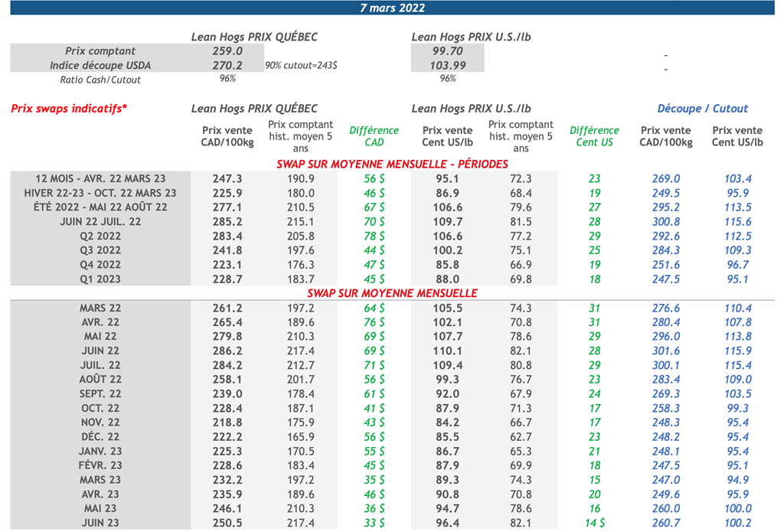Viewport: 784px width, 532px height.
Task: Click the 103.99 U.S. cutout index cell
Action: 448,66
